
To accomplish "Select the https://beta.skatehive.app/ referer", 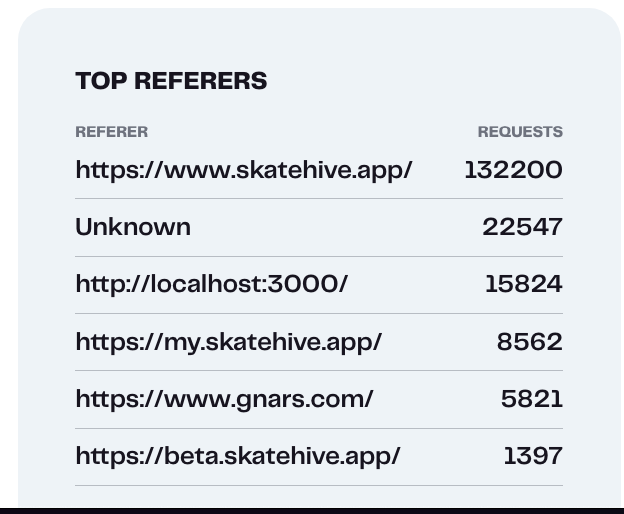I will click(x=237, y=456).
